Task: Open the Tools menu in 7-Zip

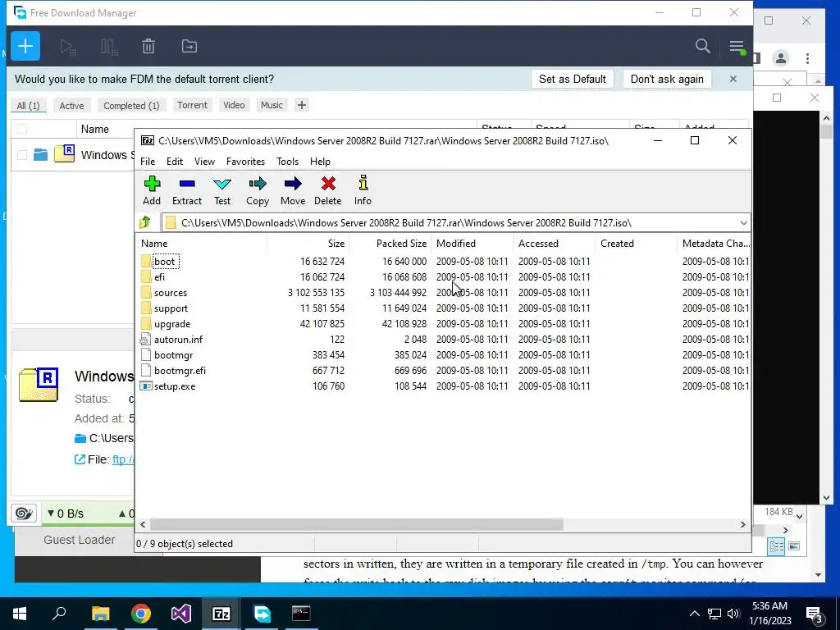Action: pos(287,162)
